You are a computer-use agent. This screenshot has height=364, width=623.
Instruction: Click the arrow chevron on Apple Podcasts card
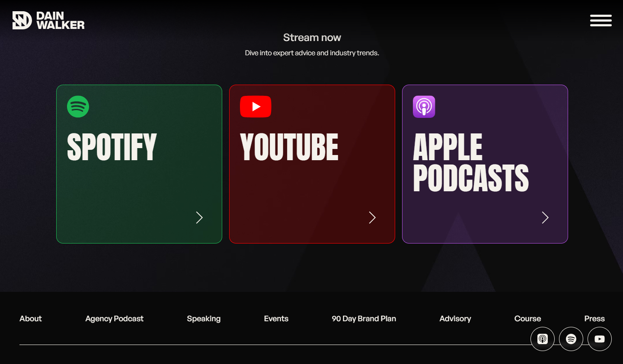[x=545, y=218]
